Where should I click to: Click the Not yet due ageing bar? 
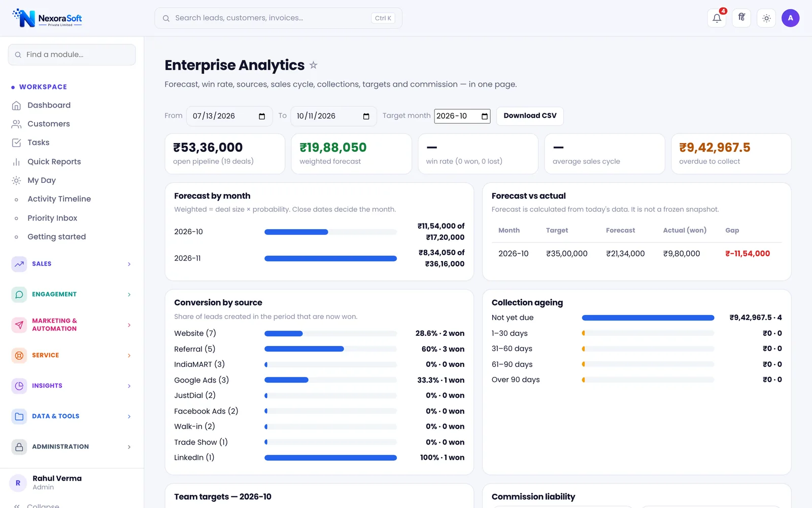click(648, 318)
